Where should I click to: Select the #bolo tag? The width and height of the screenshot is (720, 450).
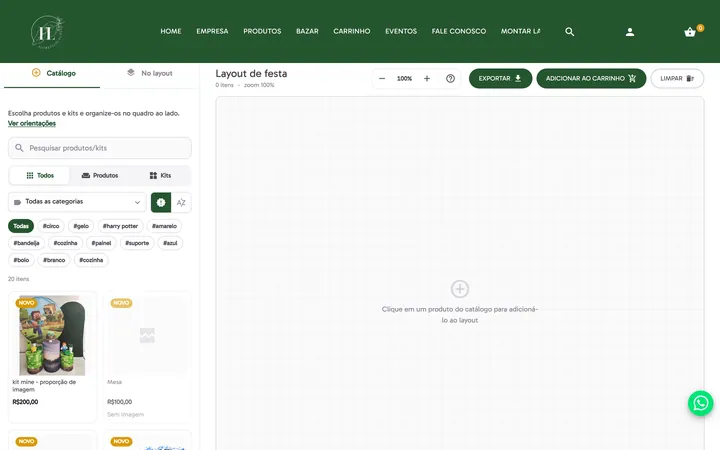point(21,260)
